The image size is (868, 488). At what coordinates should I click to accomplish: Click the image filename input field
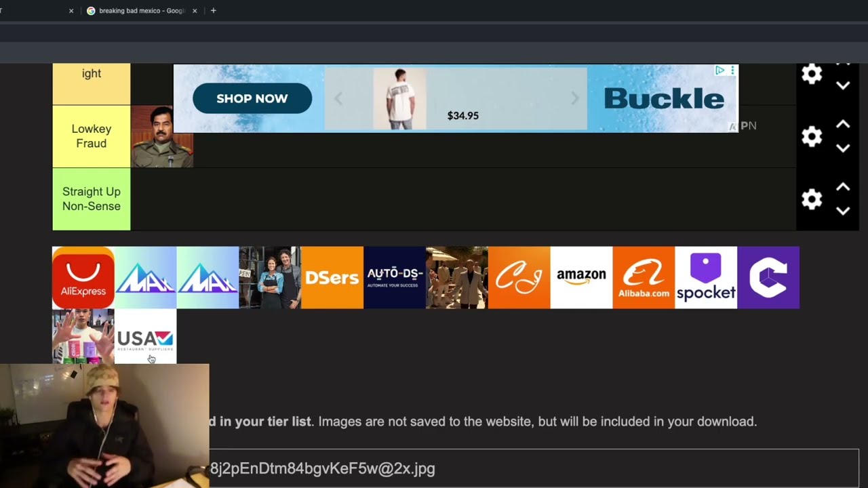pos(529,468)
